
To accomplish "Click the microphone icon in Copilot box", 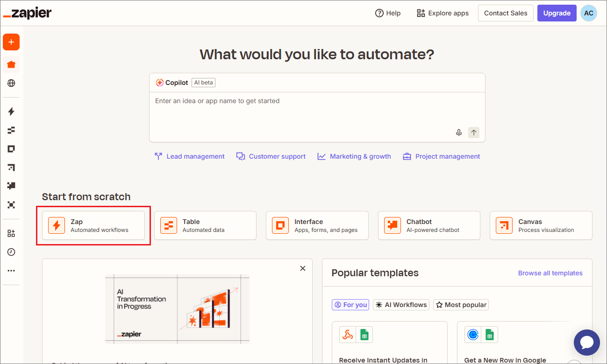I will point(459,133).
